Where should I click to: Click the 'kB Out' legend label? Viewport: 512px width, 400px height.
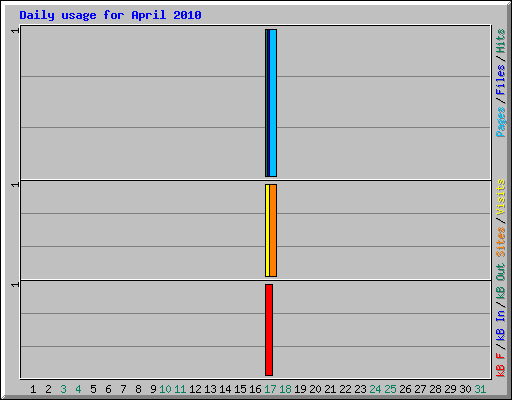coord(501,282)
